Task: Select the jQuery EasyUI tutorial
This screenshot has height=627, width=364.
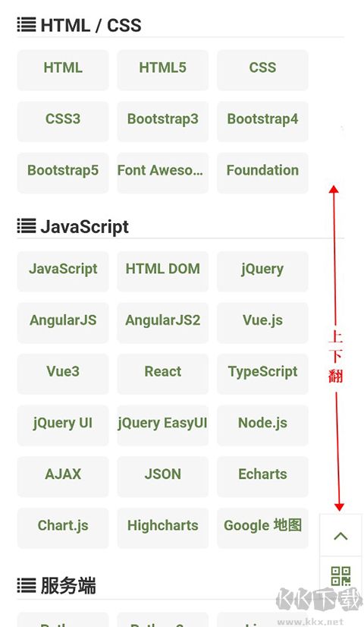Action: coord(162,425)
